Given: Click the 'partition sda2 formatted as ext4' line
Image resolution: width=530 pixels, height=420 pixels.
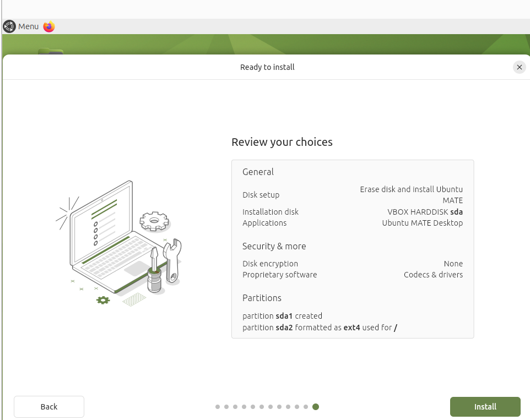Looking at the screenshot, I should (320, 328).
